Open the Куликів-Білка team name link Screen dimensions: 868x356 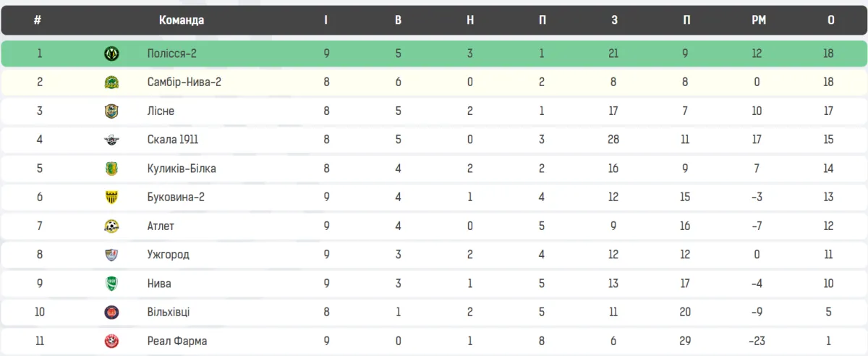coord(181,169)
